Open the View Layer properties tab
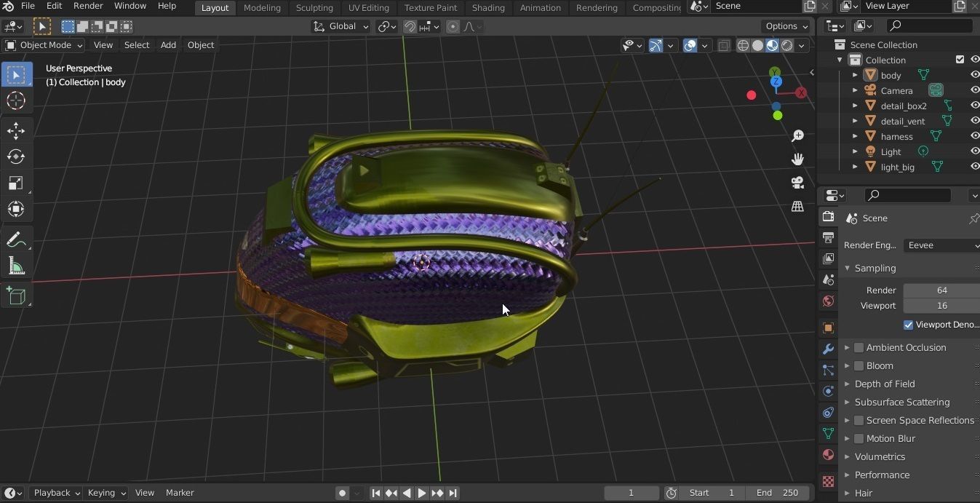Image resolution: width=980 pixels, height=503 pixels. pos(828,258)
